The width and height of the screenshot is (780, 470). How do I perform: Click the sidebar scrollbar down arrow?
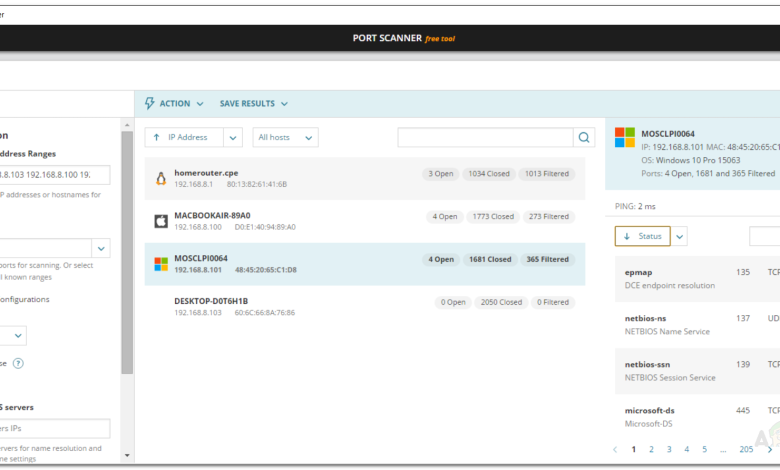click(127, 455)
